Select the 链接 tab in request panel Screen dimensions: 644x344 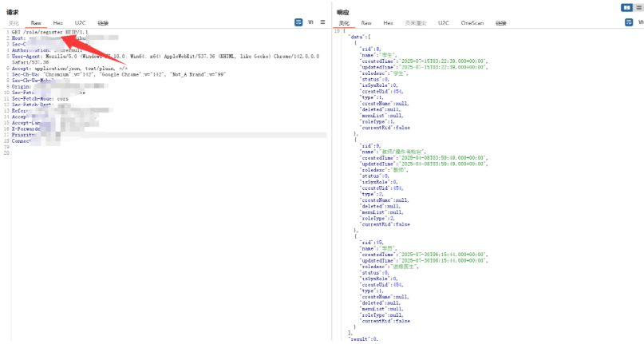(x=103, y=23)
